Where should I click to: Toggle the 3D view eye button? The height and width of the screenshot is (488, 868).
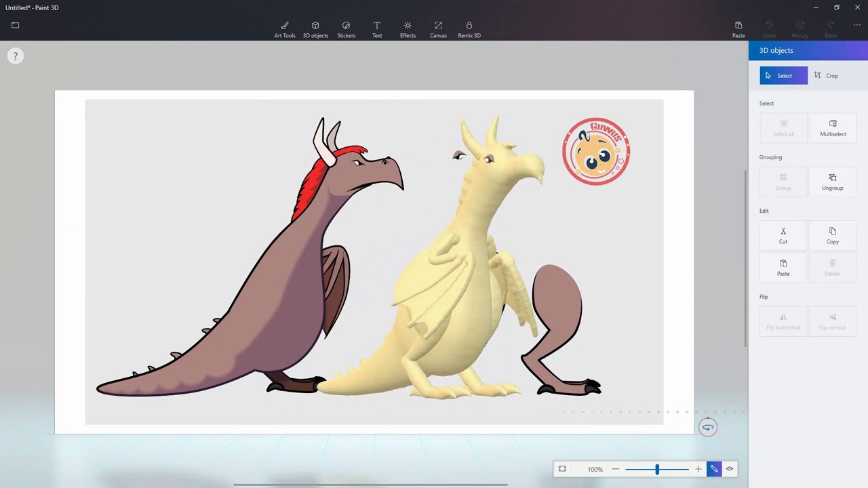pyautogui.click(x=730, y=469)
